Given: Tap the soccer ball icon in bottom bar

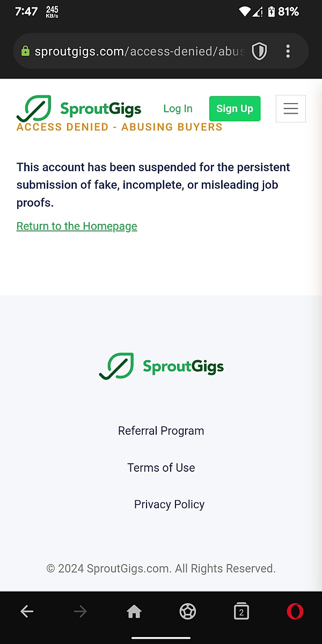Looking at the screenshot, I should 188,611.
